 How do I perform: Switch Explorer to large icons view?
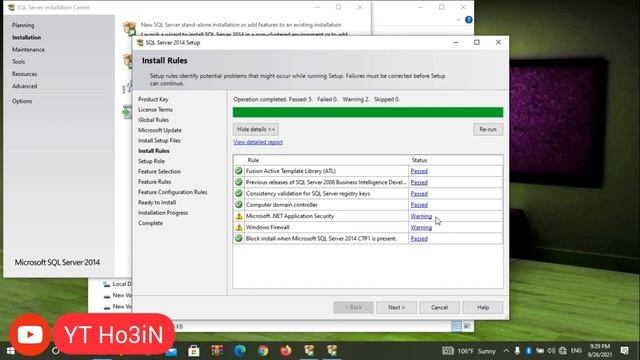467,326
